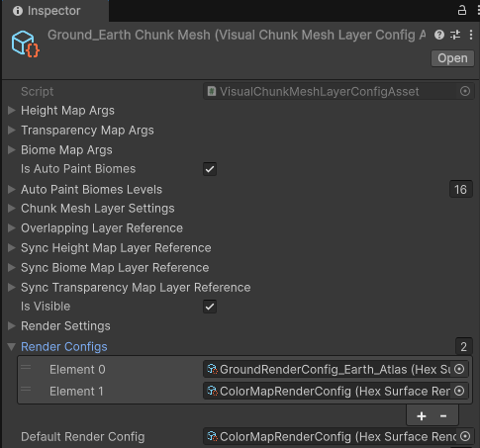Screen dimensions: 480x448
Task: Expand Sync Transparency Map Layer Reference
Action: point(12,287)
